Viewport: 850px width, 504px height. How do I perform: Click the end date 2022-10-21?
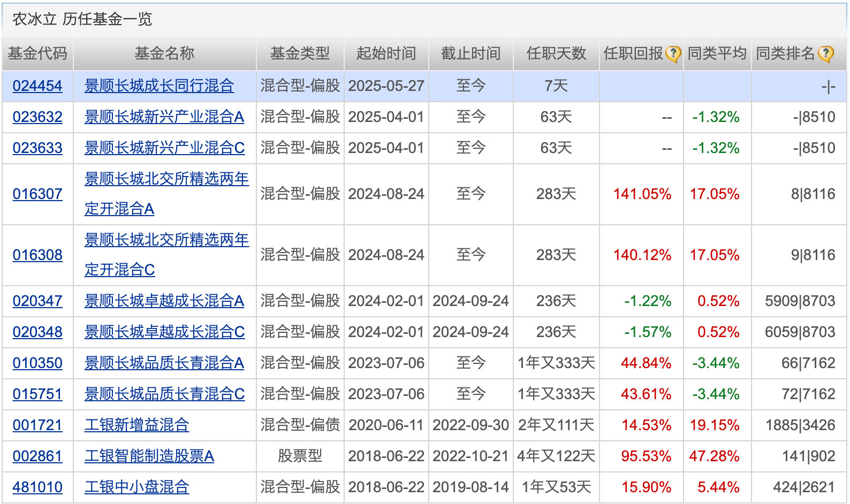click(470, 456)
